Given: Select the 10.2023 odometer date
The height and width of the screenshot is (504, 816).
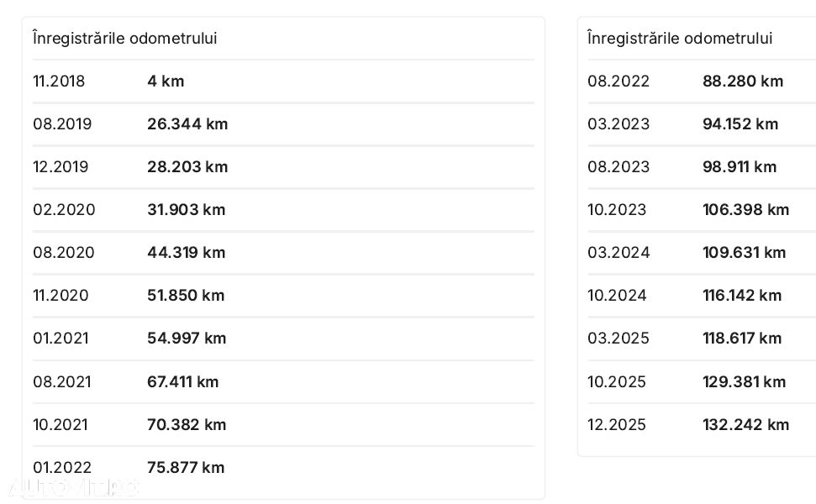Looking at the screenshot, I should (617, 210).
